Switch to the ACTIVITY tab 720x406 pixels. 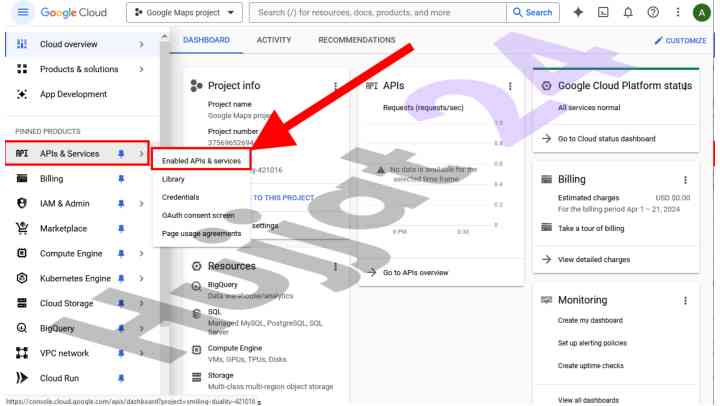click(274, 40)
